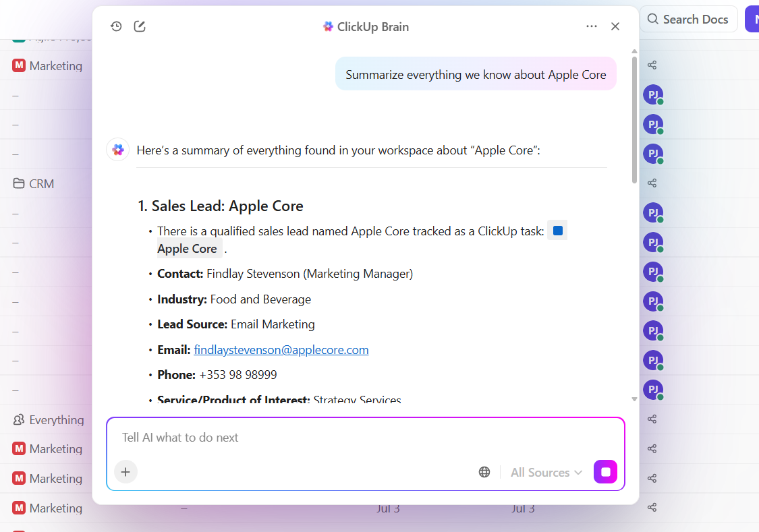759x532 pixels.
Task: Click the ClickUp Brain logo in the title
Action: 328,26
